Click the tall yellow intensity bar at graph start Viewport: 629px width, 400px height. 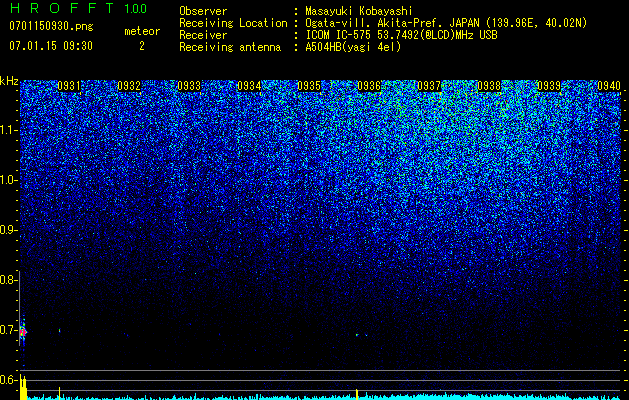click(x=23, y=388)
